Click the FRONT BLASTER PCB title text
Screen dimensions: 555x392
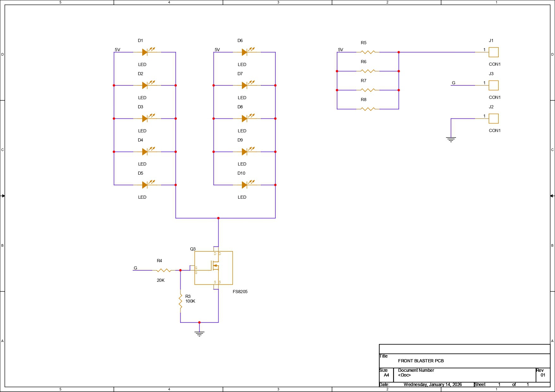pos(421,361)
